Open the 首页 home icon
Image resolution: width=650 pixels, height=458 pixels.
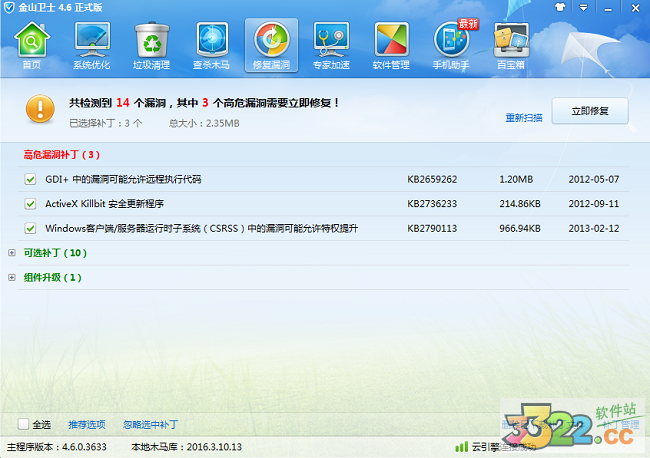(32, 46)
